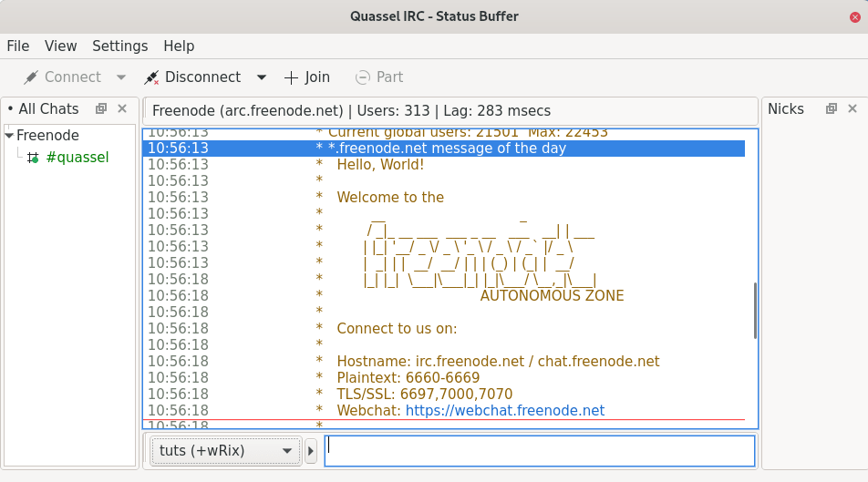Viewport: 868px width, 482px height.
Task: Click the 'Welcome to the' message
Action: tap(390, 197)
